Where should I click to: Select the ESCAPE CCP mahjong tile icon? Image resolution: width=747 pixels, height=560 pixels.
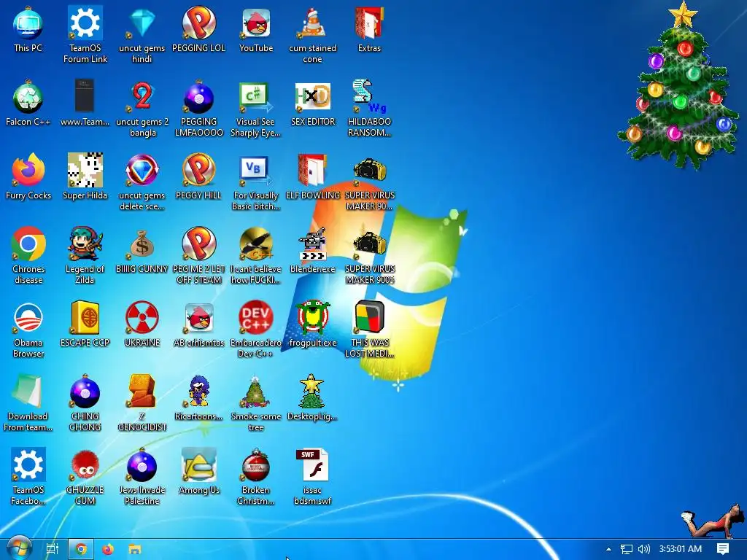[x=85, y=324]
